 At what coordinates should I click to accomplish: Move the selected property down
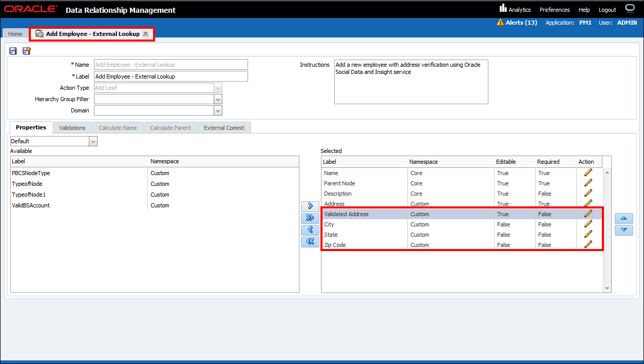tap(623, 230)
